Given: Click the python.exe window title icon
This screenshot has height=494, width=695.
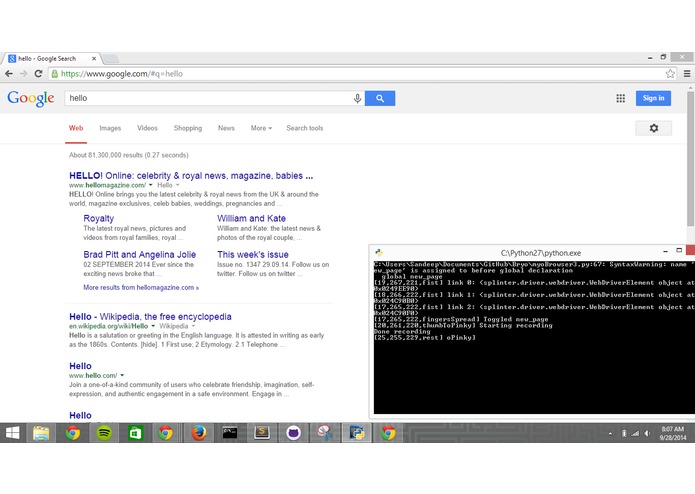Looking at the screenshot, I should pos(379,253).
